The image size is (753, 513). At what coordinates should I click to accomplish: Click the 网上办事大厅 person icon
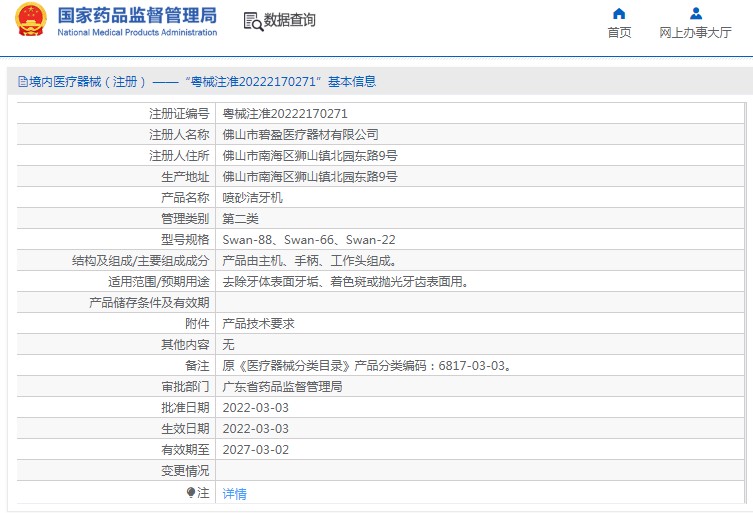click(695, 13)
